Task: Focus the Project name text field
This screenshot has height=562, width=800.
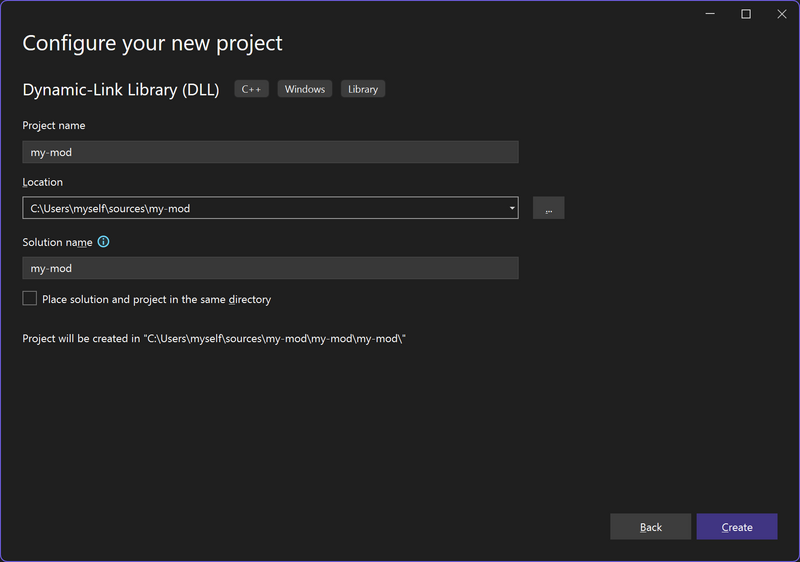Action: point(270,152)
